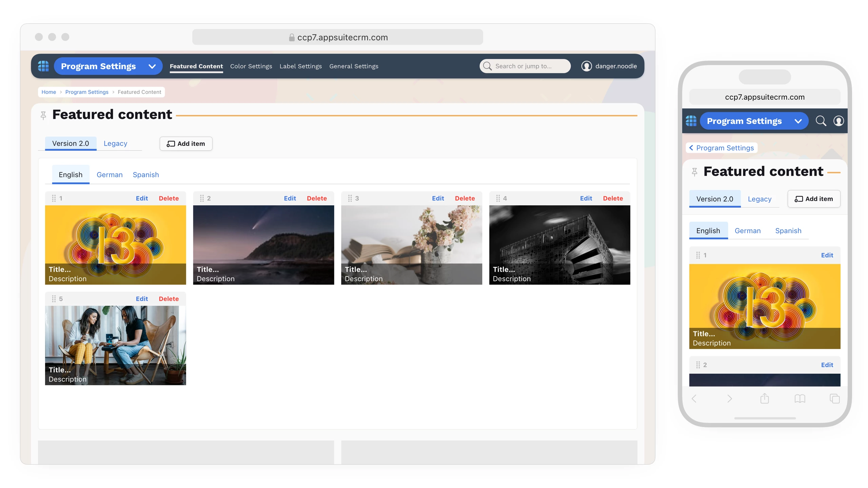
Task: Click Edit on desktop featured item 4
Action: pos(586,198)
